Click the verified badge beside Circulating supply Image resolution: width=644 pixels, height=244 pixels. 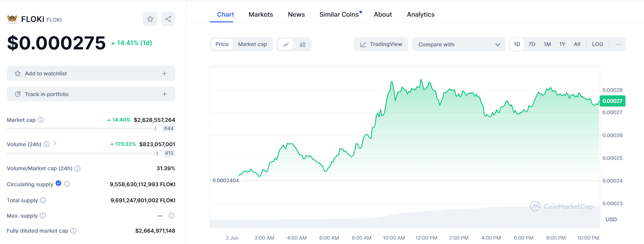point(58,183)
